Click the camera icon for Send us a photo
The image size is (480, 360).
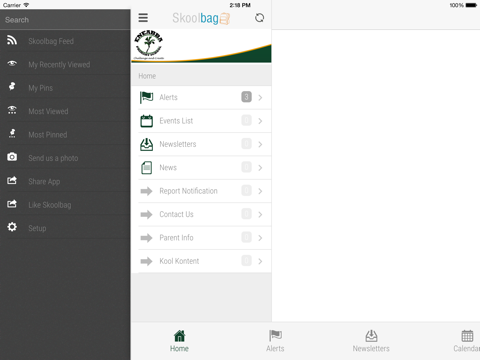click(12, 157)
